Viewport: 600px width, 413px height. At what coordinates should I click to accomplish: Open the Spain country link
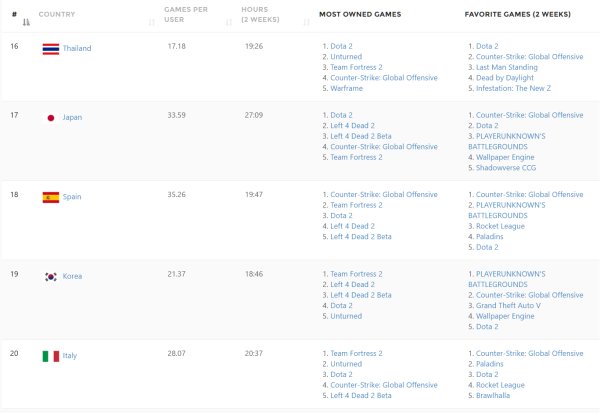pyautogui.click(x=72, y=196)
